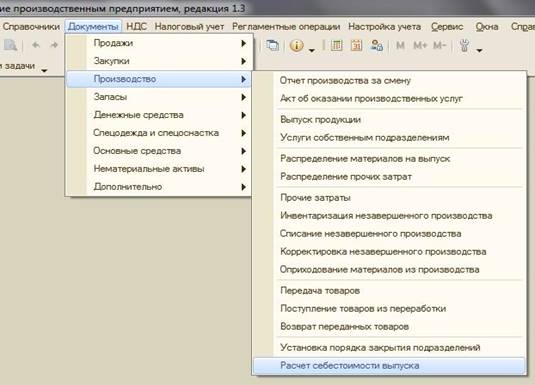Open Списание незавершенного производства

pos(389,234)
